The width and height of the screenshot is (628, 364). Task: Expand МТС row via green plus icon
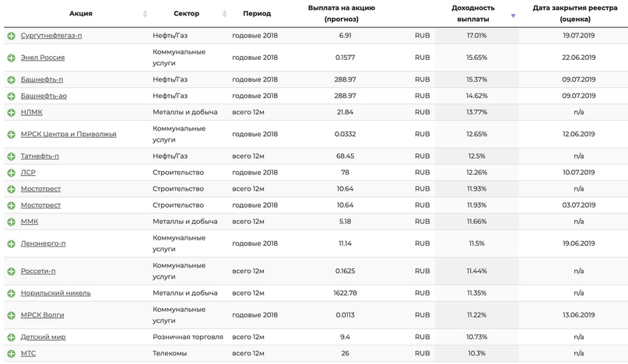11,354
